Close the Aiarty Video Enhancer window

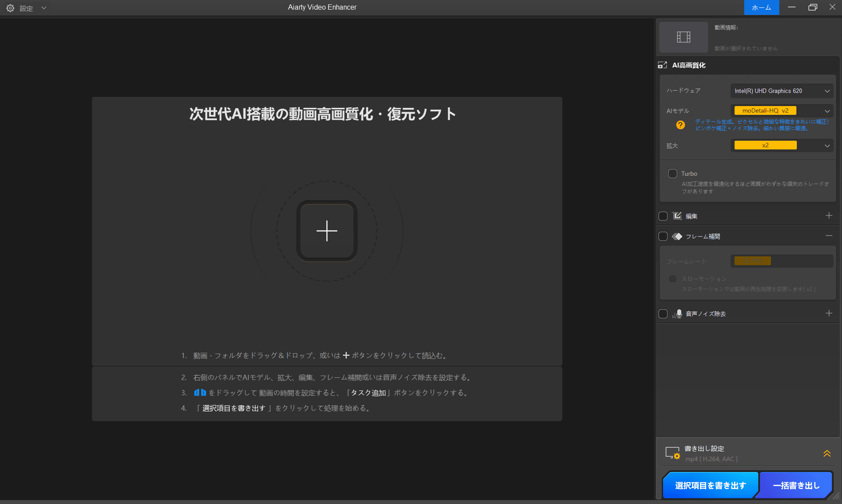point(832,7)
